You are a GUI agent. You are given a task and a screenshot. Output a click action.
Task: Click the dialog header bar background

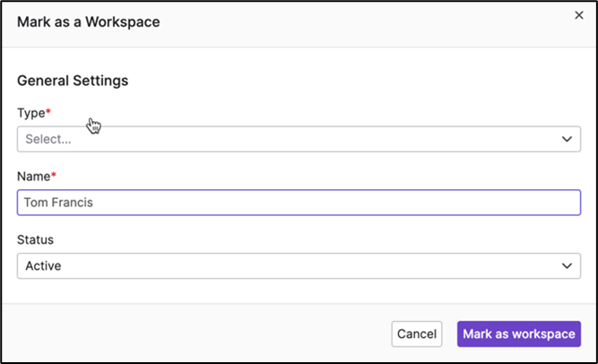click(x=343, y=23)
